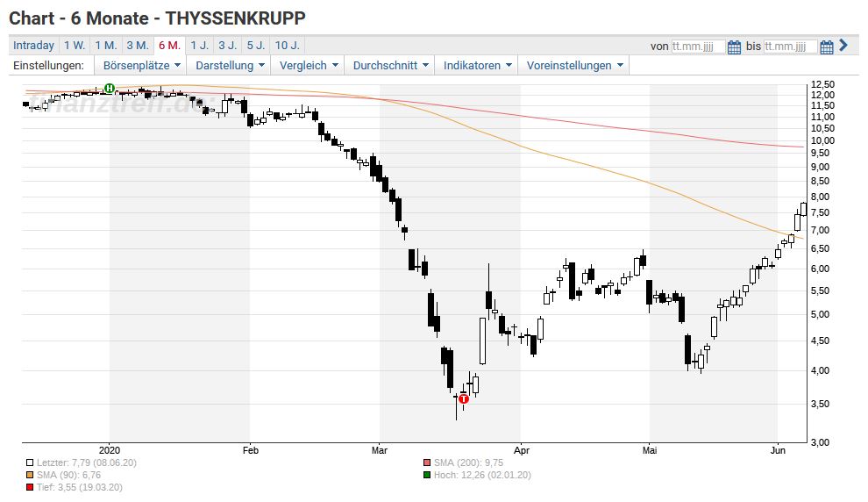The image size is (868, 502).
Task: Click the 'Mar' x-axis label
Action: click(x=379, y=450)
